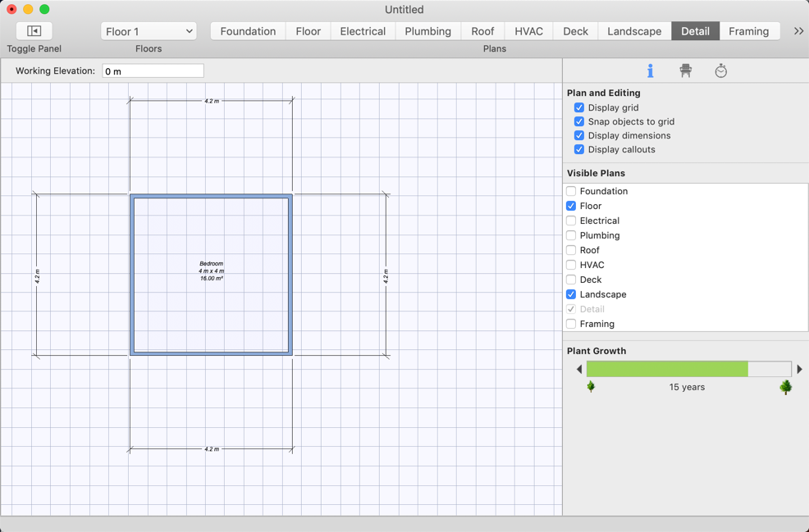Increase plant growth with right arrow

coord(800,369)
